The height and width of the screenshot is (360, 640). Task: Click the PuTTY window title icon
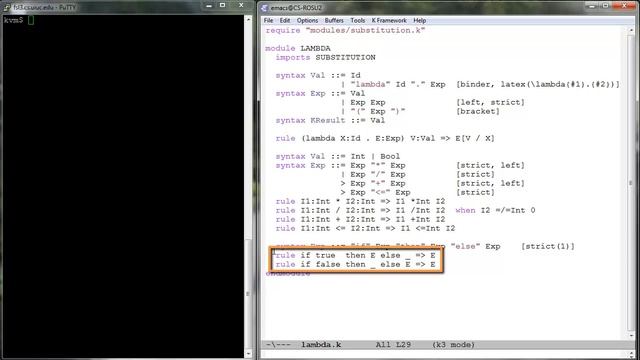(x=7, y=7)
